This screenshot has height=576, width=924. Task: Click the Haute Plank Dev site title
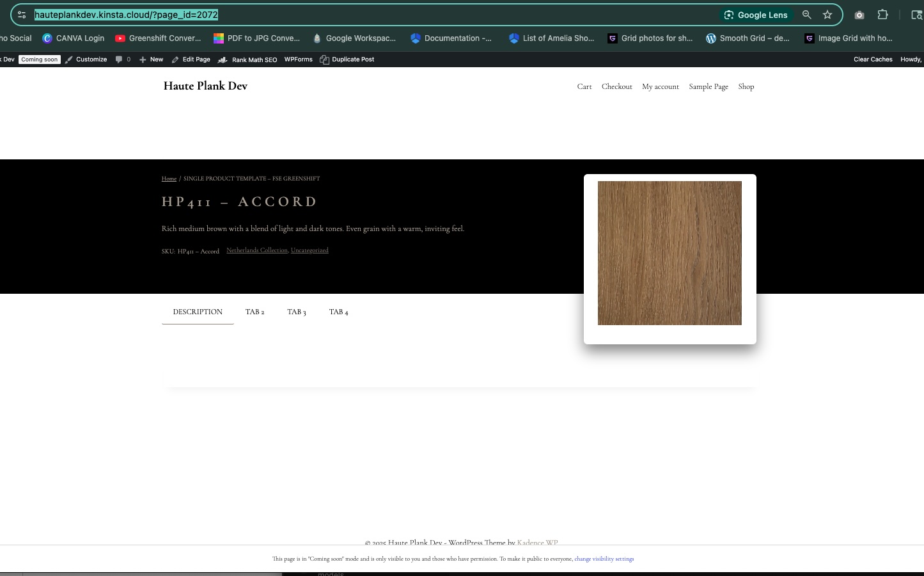(x=205, y=86)
